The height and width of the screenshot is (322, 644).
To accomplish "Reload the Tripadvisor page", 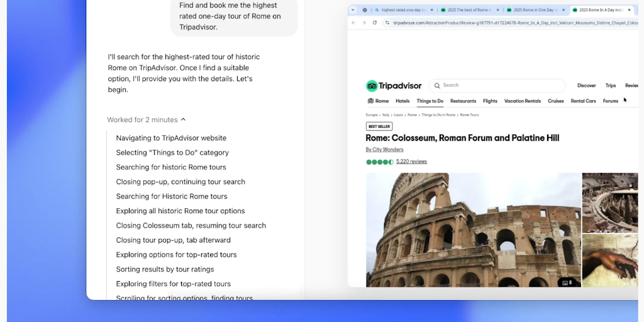I will tap(375, 23).
